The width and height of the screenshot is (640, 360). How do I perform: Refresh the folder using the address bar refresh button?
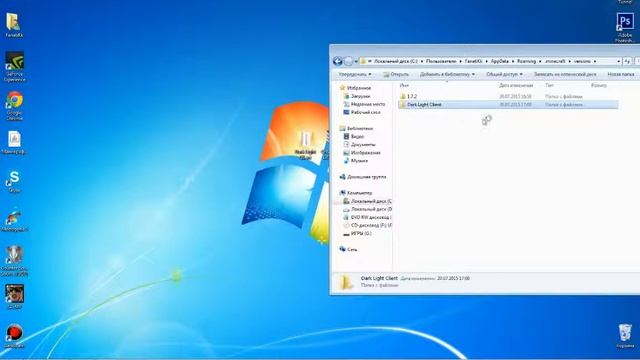coord(627,61)
